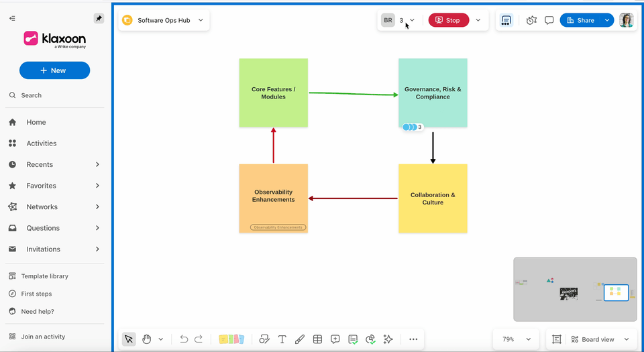Select the hand pan tool

[146, 339]
